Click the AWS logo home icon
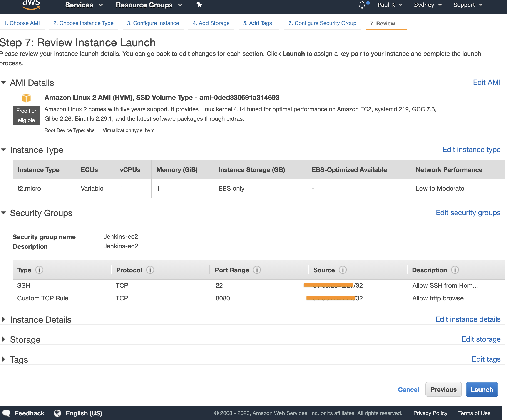507x420 pixels. tap(31, 5)
